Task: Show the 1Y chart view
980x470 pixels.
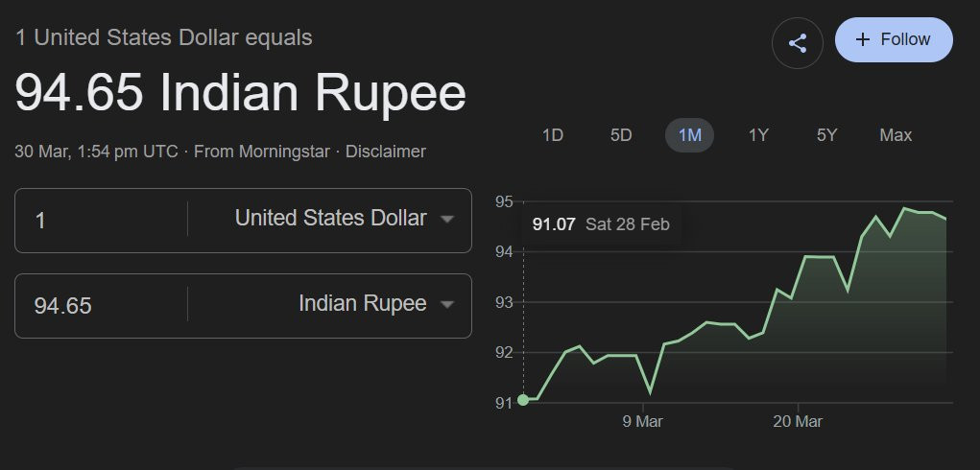Action: pyautogui.click(x=758, y=135)
